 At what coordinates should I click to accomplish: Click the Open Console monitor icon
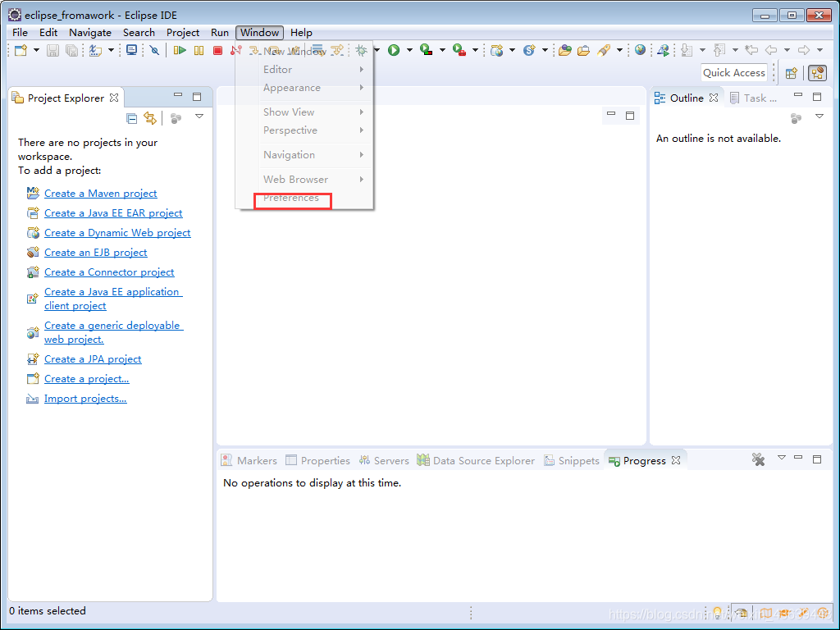coord(131,50)
